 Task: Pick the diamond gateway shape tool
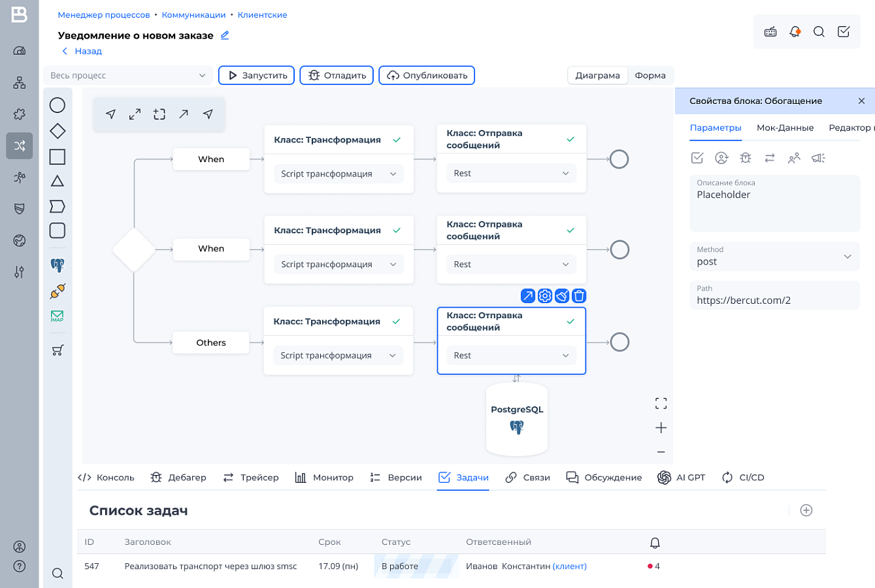click(58, 131)
